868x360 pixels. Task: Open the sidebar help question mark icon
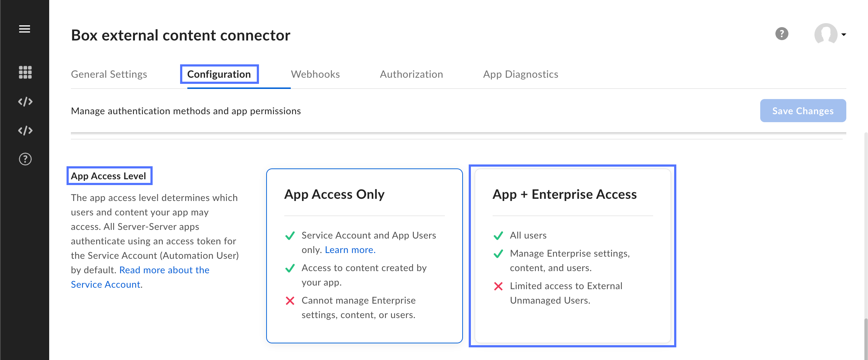25,159
